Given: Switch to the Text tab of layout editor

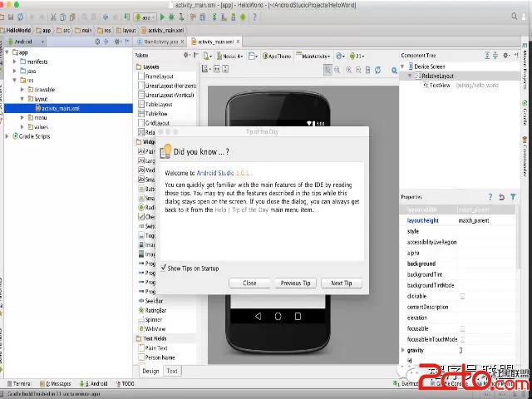Looking at the screenshot, I should click(171, 372).
